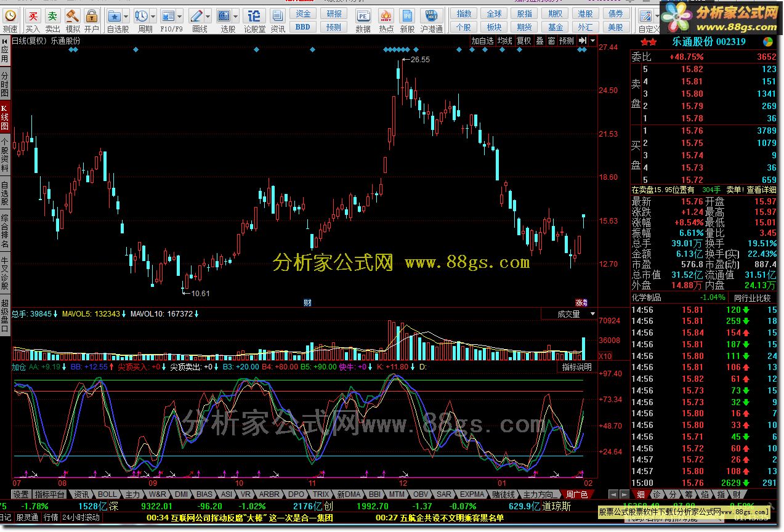Open the 论股堂 forum icon
Image resolution: width=784 pixels, height=532 pixels.
pos(254,17)
